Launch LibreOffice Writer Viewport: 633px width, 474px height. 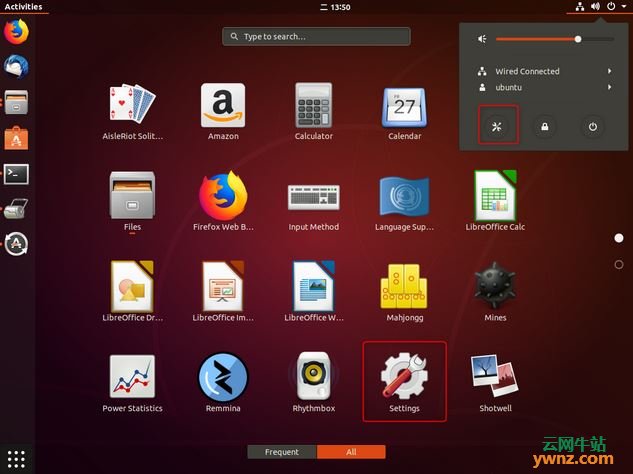click(x=314, y=292)
